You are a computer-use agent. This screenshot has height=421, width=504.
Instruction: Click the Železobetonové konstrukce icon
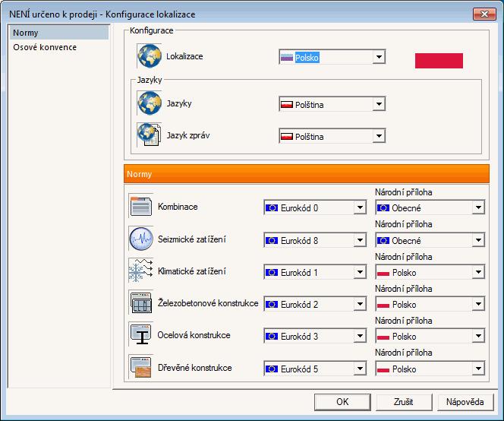(141, 302)
